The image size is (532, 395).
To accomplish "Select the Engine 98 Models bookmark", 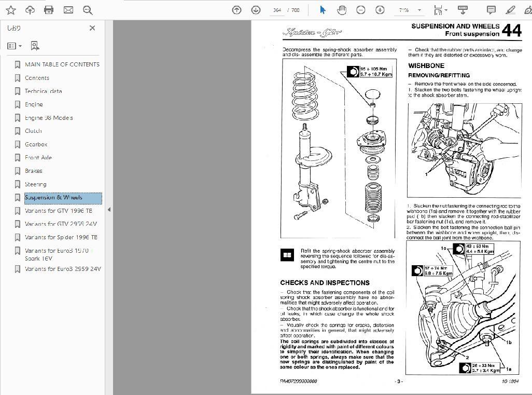I will [x=49, y=118].
